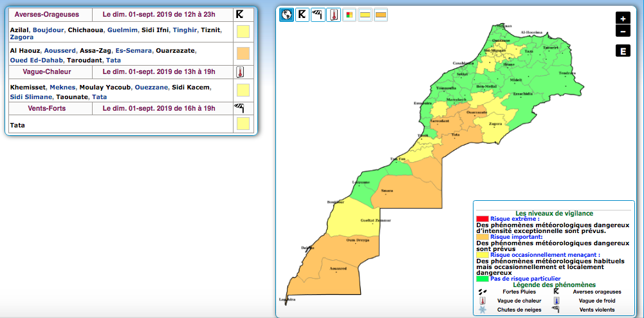Click the E extent map button

(x=622, y=51)
